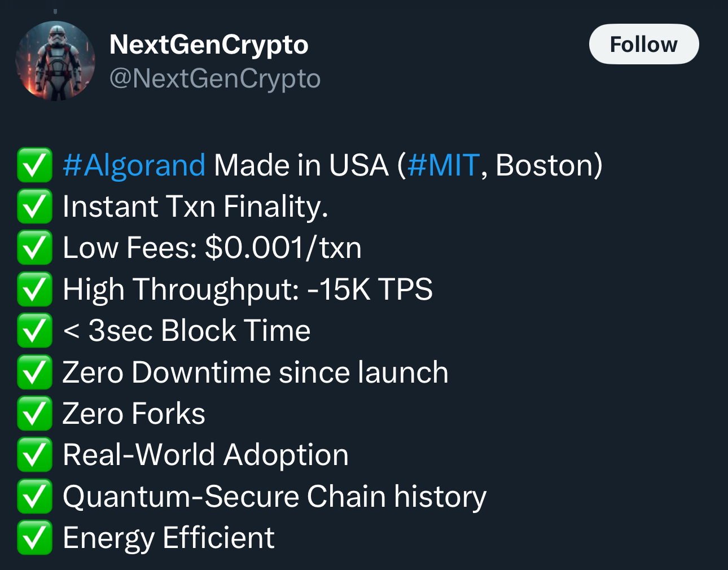Click the check mark beside Real-World Adoption
This screenshot has width=728, height=570.
point(34,454)
